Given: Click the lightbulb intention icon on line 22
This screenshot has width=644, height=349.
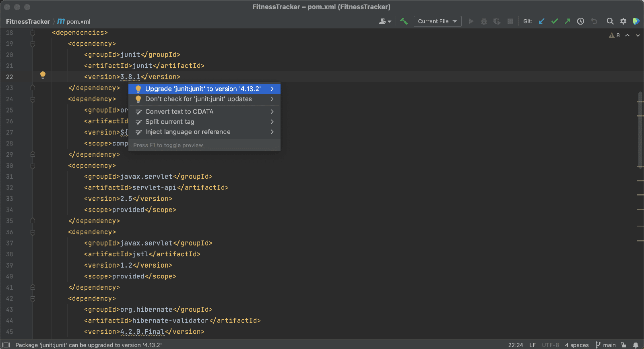Looking at the screenshot, I should pyautogui.click(x=43, y=75).
